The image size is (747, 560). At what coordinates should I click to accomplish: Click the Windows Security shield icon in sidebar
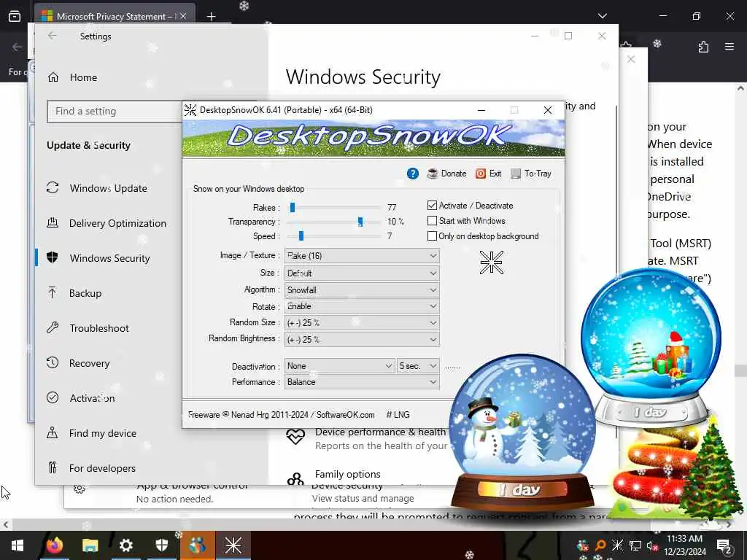53,257
